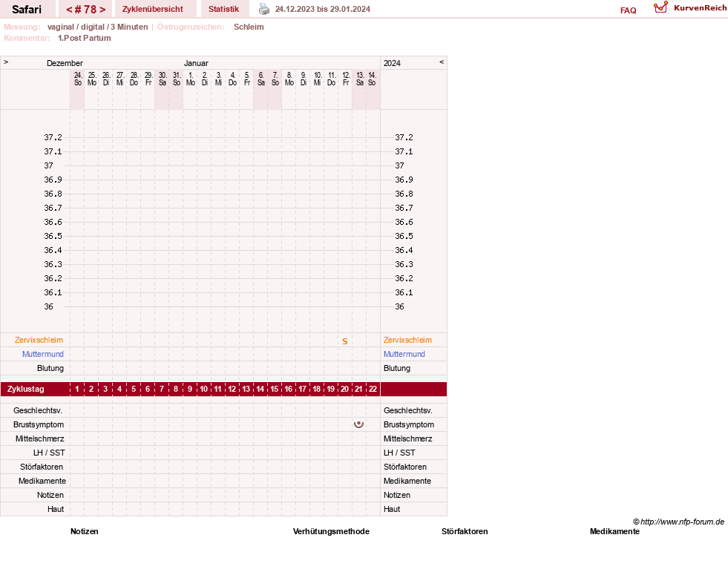This screenshot has height=575, width=728.
Task: Select cycle day 14 in the Zyklustag row
Action: 260,389
